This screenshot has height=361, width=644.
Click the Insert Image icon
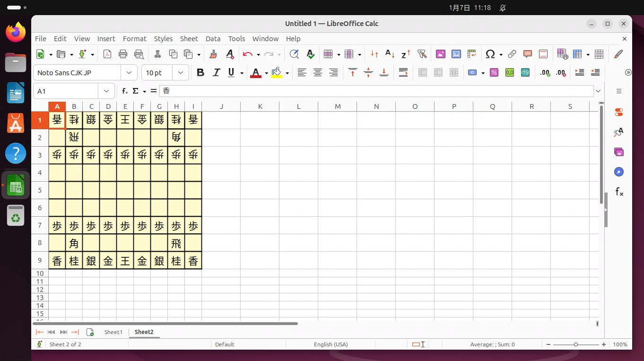point(441,54)
